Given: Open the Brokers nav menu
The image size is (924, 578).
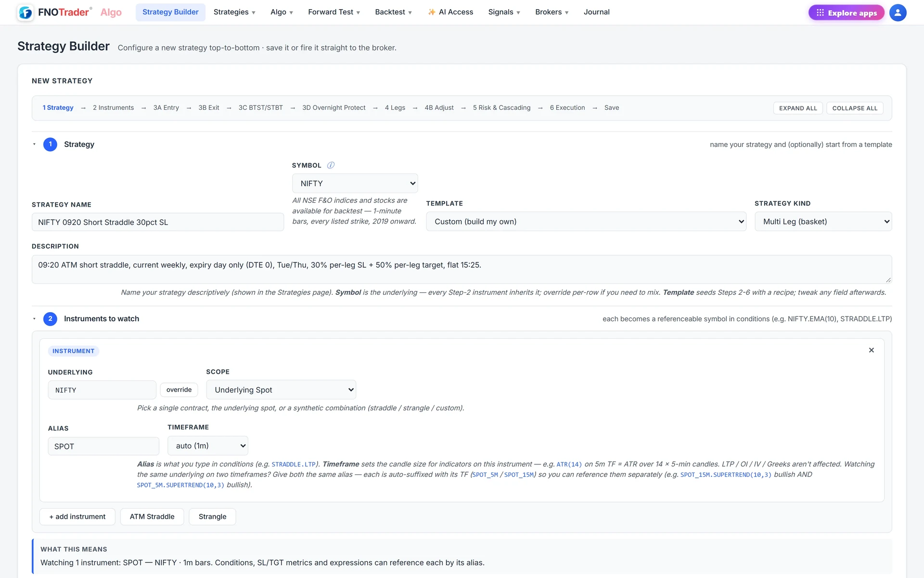Looking at the screenshot, I should pos(552,12).
